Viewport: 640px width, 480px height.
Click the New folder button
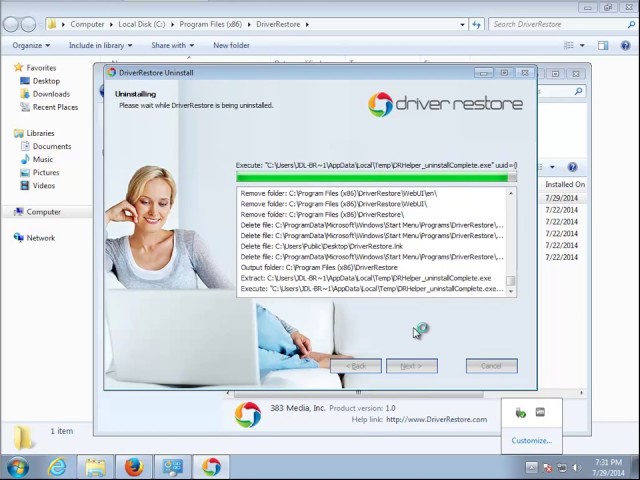coord(231,45)
